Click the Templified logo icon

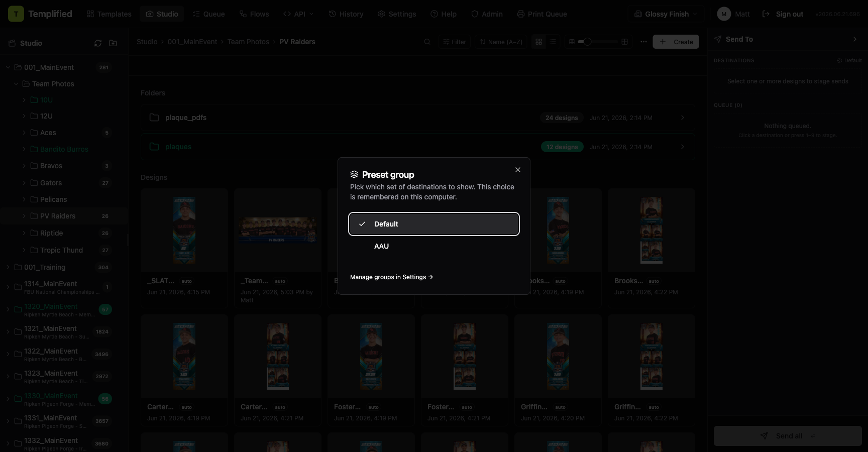(16, 14)
